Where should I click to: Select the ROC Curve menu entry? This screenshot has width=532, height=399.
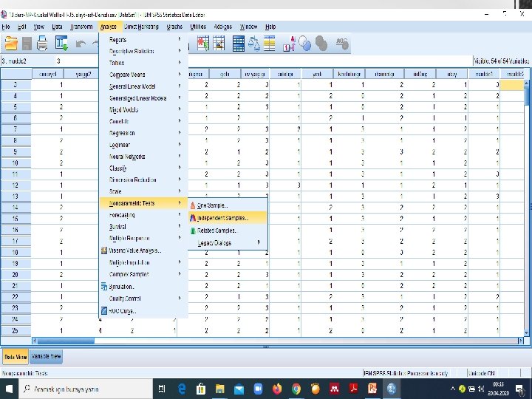[143, 311]
